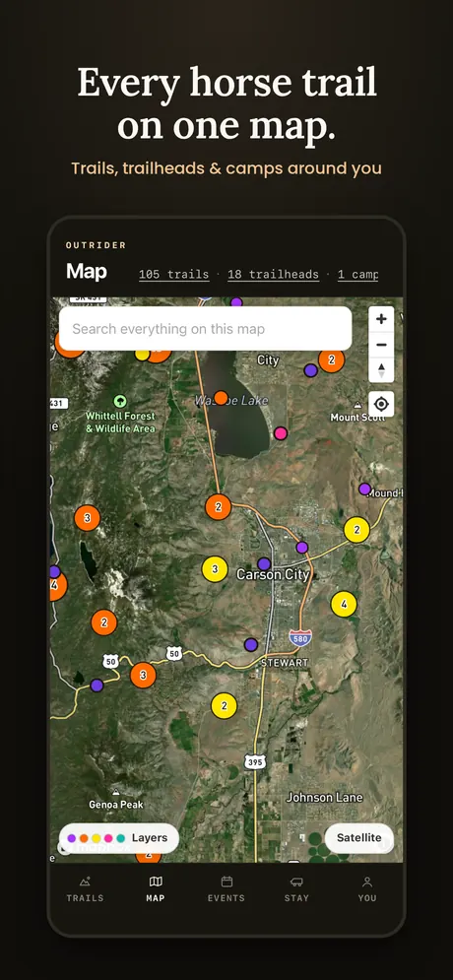Open yellow cluster 2 near Mound House

(356, 530)
